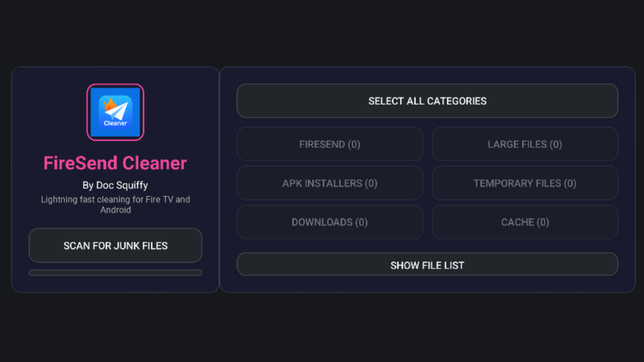Click the 'Cleaner' label inside the logo
The height and width of the screenshot is (362, 644).
(x=115, y=123)
